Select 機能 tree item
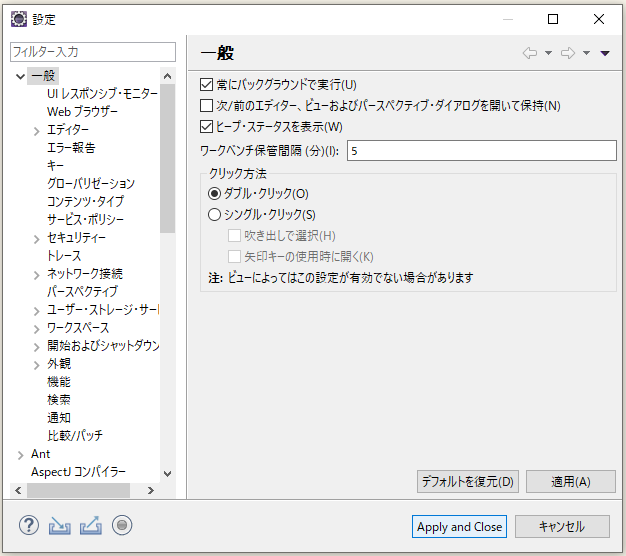Screen dimensions: 626x556 [x=59, y=382]
